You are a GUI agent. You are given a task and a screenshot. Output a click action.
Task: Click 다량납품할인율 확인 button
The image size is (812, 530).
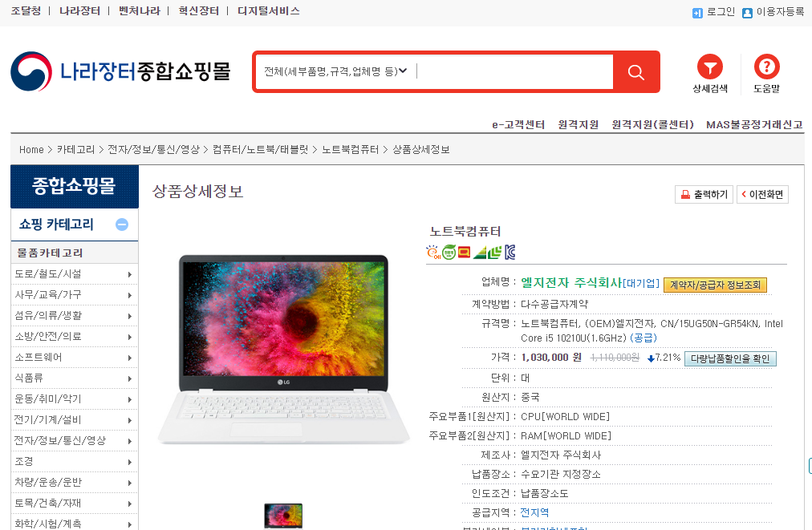click(730, 358)
